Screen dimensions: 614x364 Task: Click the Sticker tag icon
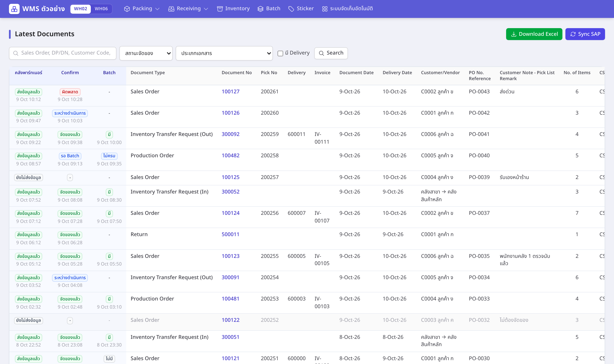(291, 9)
